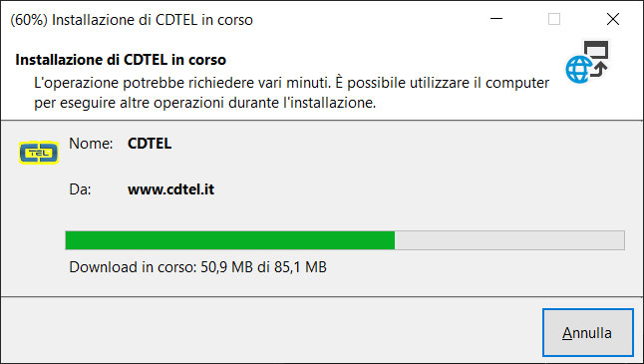
Task: Click the bold CDTEL application name
Action: pos(150,144)
